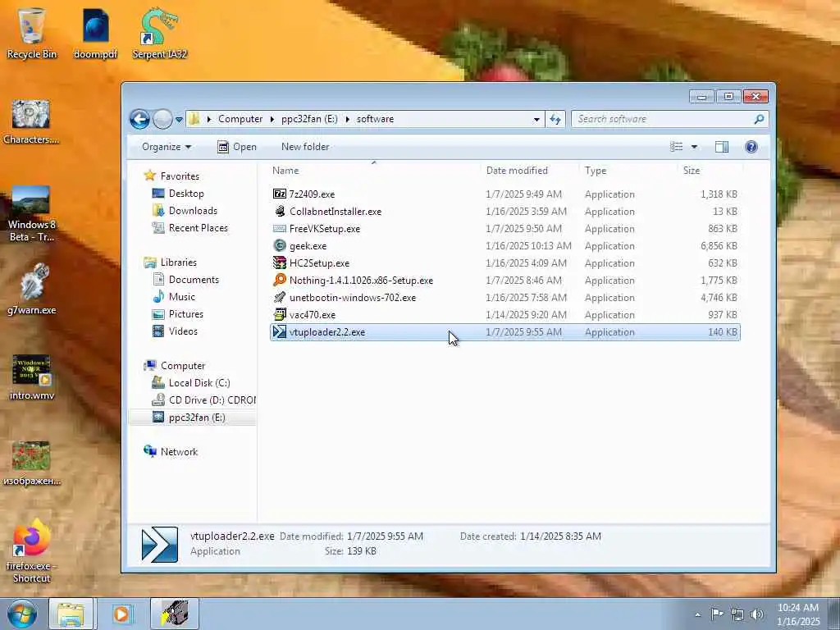
Task: Click the 7z2409.exe file icon
Action: [x=280, y=194]
